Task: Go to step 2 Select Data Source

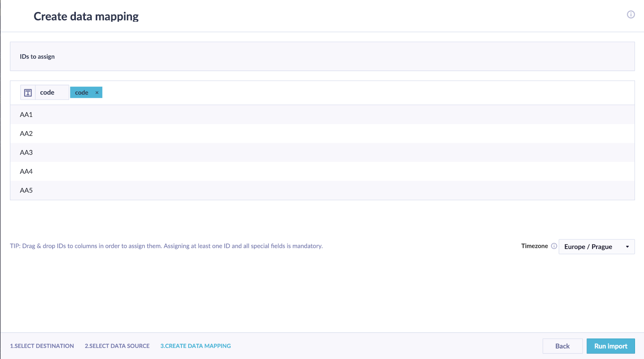Action: (117, 346)
